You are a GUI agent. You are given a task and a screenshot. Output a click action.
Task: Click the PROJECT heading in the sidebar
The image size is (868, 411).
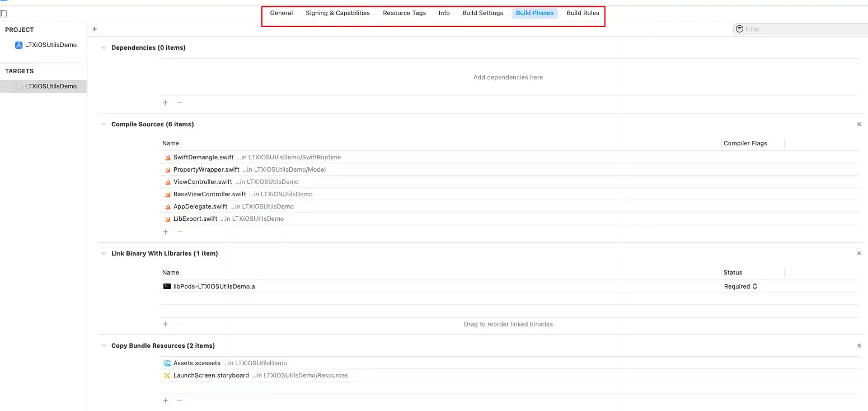point(20,30)
